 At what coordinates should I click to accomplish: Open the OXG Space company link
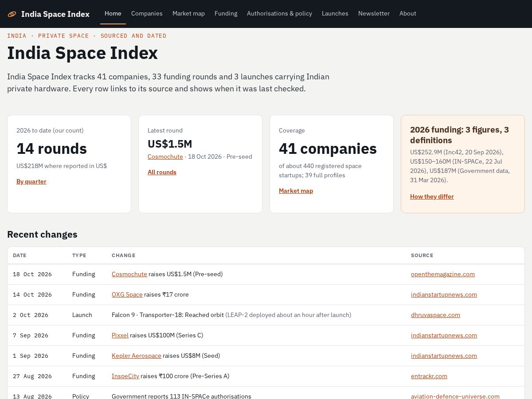click(127, 294)
